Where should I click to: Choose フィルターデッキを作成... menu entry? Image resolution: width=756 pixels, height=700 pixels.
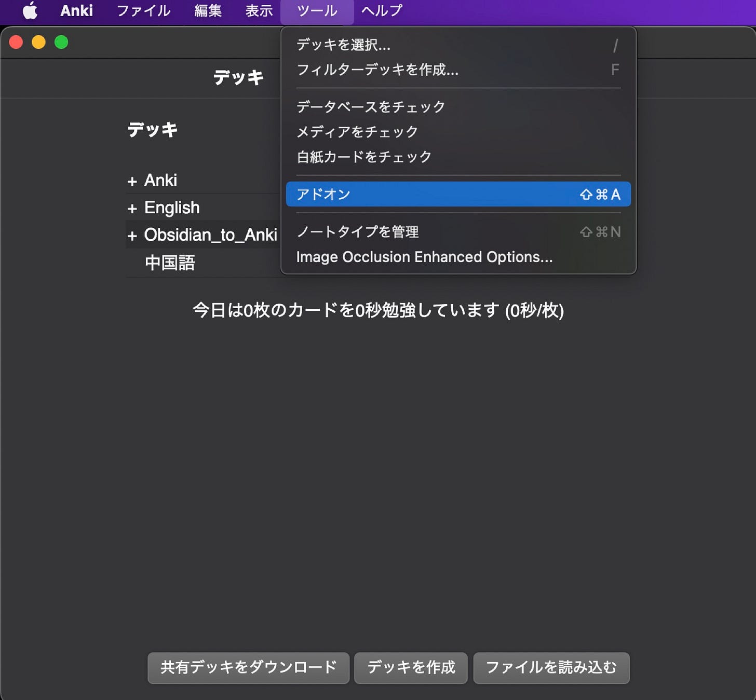[458, 70]
